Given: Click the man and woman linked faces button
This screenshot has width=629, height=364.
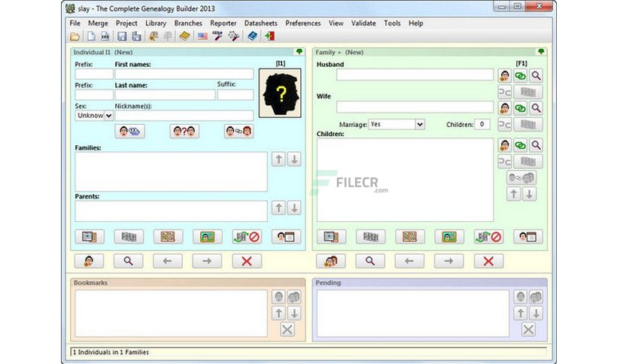Looking at the screenshot, I should pyautogui.click(x=239, y=131).
